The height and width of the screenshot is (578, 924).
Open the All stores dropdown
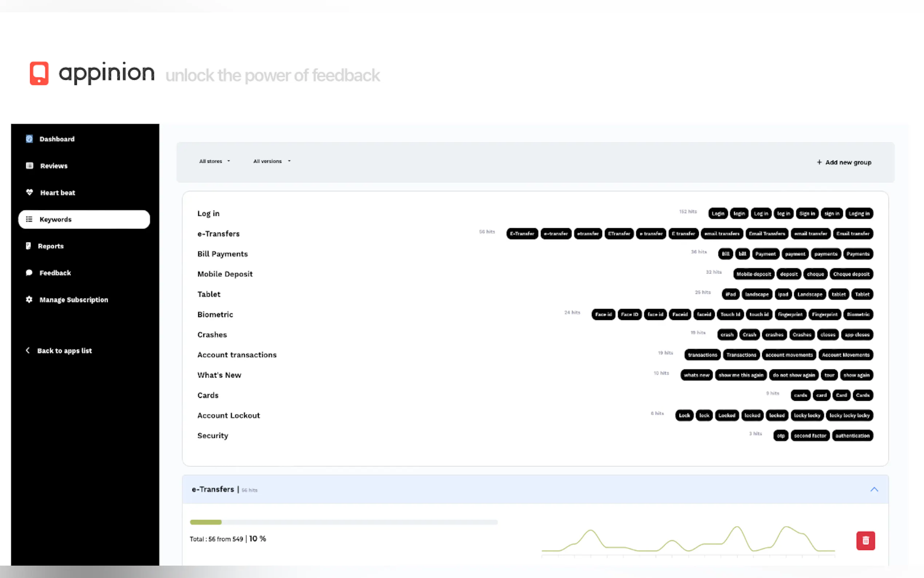click(214, 161)
